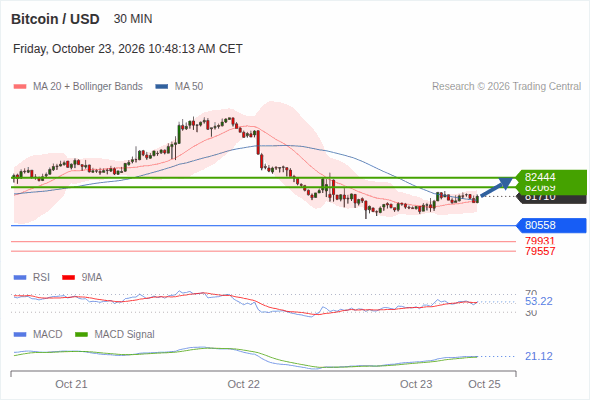Click the blue MACD legend swatch
Screen dimensions: 590x400
[20, 335]
